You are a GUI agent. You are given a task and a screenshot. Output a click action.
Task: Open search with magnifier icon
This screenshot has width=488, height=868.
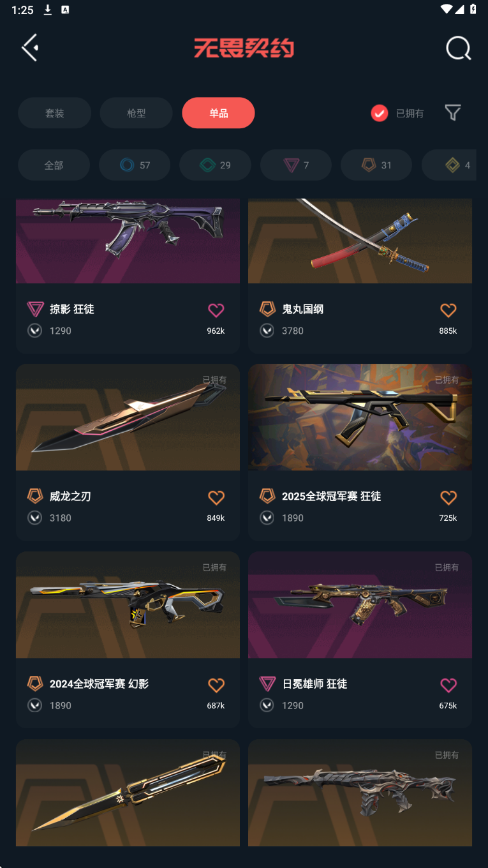click(x=458, y=48)
